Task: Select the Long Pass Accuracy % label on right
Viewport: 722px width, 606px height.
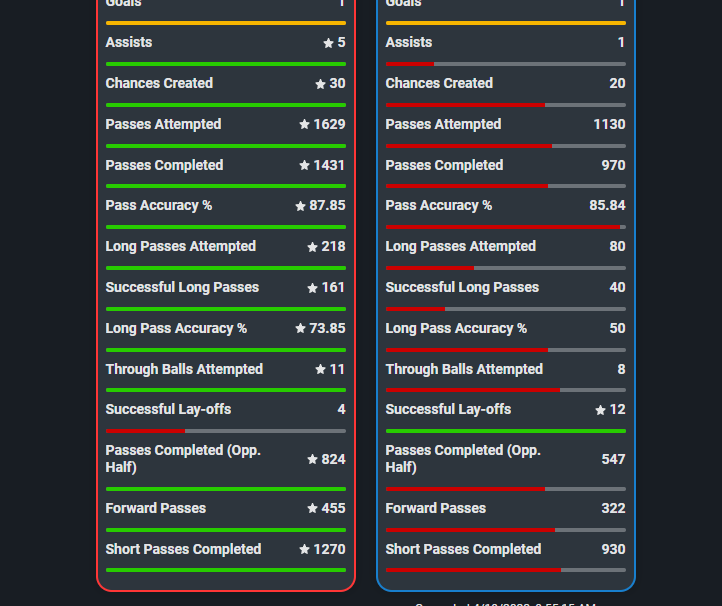Action: (456, 328)
